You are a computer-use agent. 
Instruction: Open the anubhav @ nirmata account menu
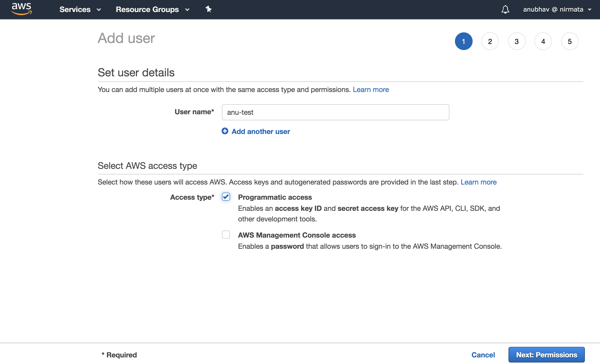pos(557,9)
